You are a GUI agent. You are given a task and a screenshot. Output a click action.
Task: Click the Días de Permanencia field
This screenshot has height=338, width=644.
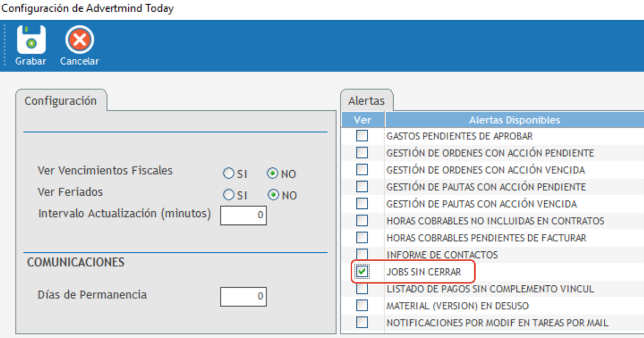pos(243,296)
